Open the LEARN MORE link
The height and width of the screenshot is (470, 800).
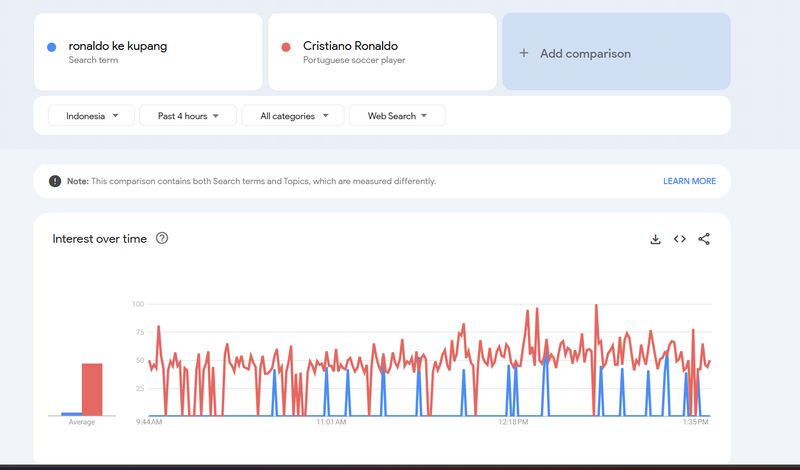click(689, 181)
